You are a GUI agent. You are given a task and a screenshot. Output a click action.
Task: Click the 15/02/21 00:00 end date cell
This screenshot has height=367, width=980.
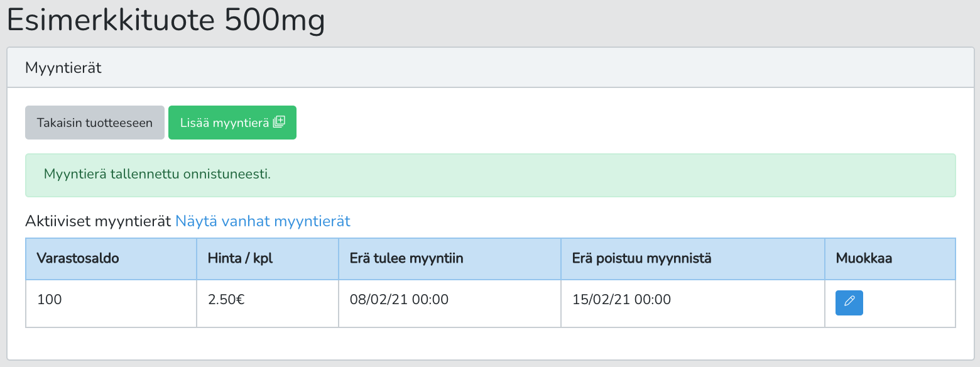coord(693,304)
